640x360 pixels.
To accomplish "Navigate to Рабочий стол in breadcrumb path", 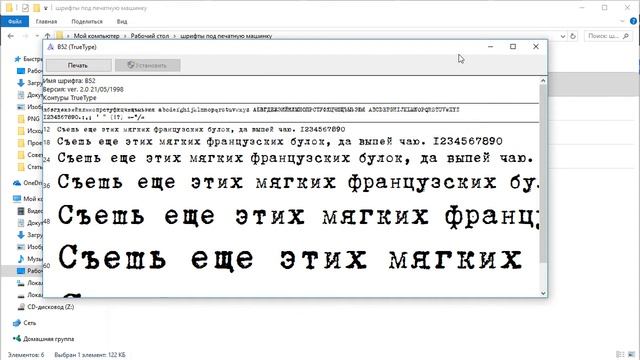I will [149, 36].
